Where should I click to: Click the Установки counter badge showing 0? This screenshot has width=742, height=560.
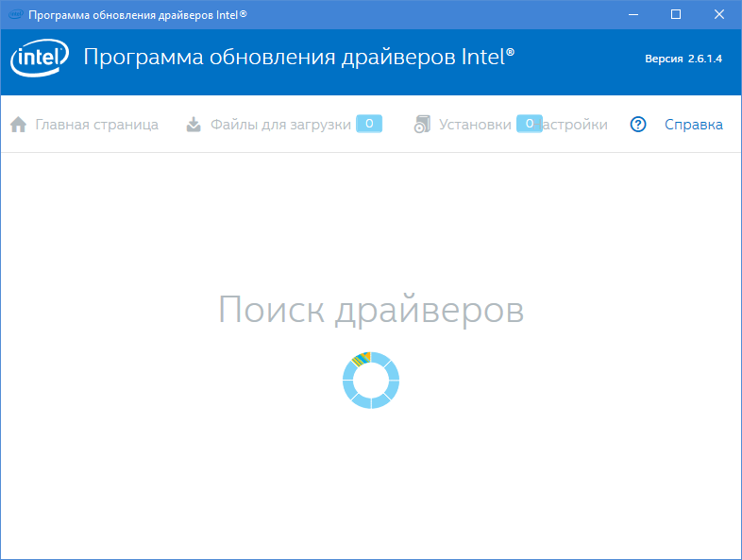pyautogui.click(x=529, y=124)
